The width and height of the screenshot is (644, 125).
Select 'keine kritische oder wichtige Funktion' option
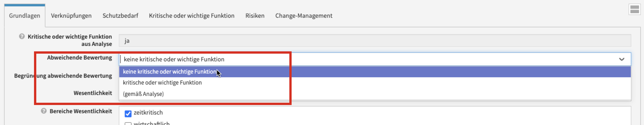click(x=169, y=72)
